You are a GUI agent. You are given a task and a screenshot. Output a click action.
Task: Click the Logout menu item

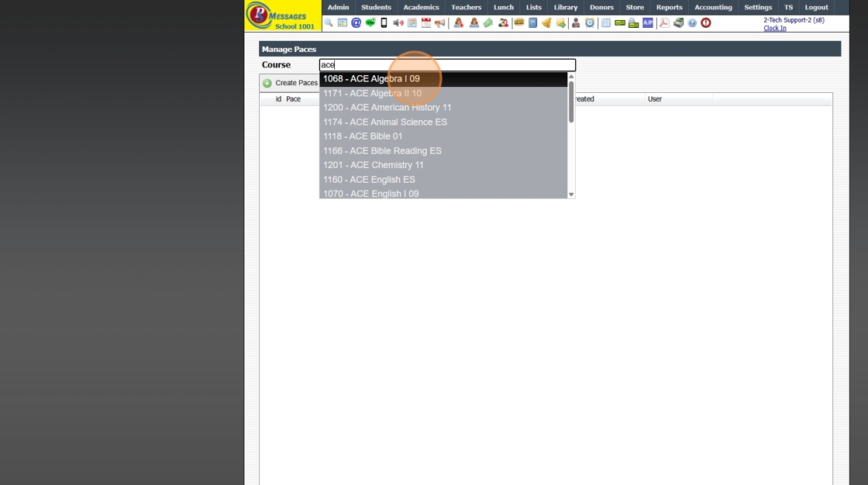click(x=817, y=7)
